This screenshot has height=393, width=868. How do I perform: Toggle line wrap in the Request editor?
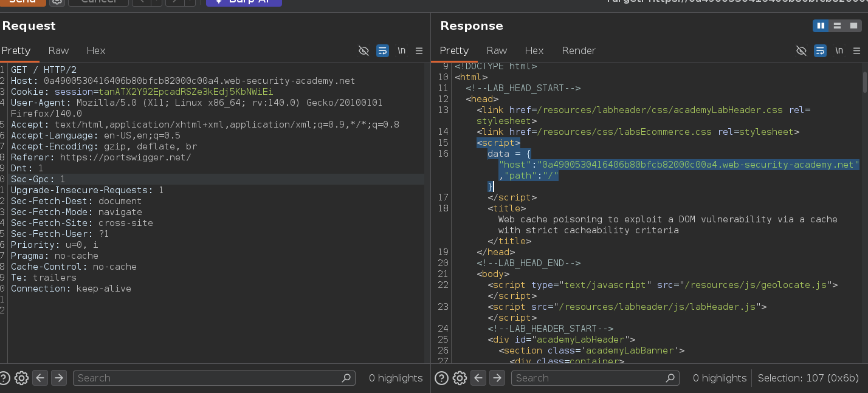point(382,50)
